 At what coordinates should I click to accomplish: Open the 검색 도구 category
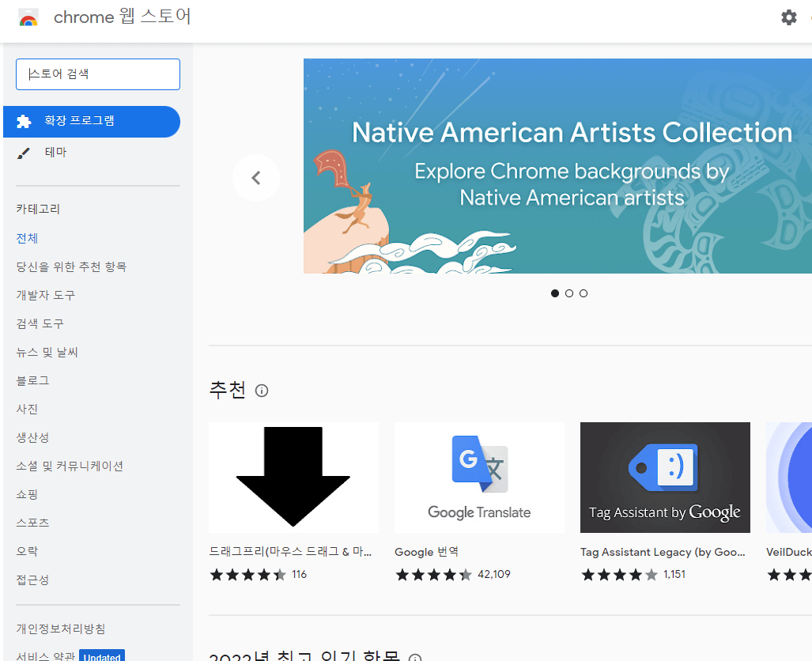[x=40, y=323]
